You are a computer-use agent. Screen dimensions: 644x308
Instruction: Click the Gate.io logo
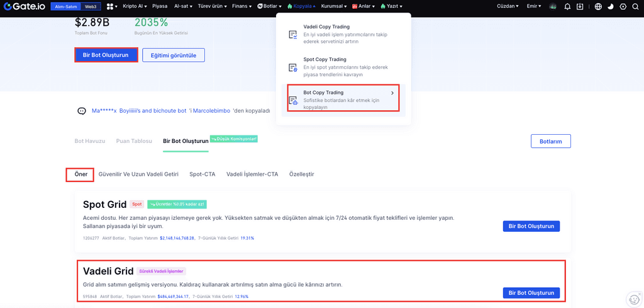pos(24,6)
